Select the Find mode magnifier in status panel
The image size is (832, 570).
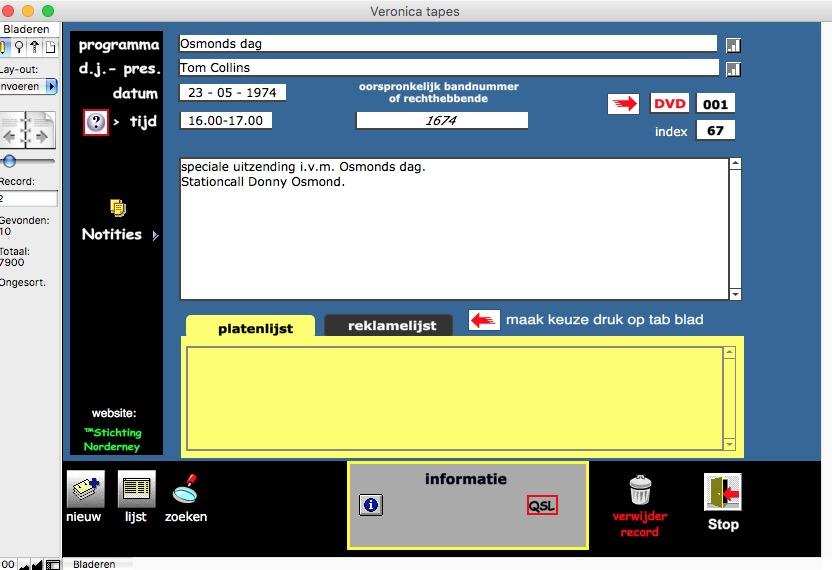tap(18, 48)
